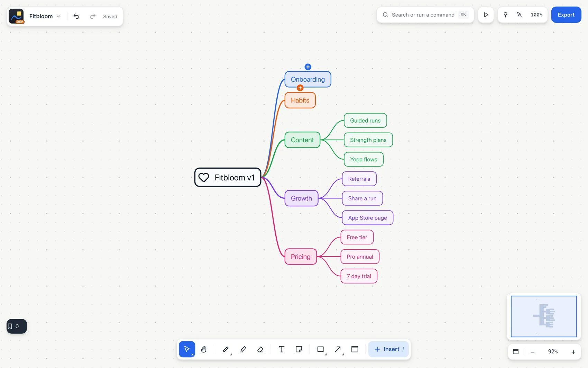Viewport: 588px width, 368px height.
Task: Select the Pricing node
Action: click(x=301, y=257)
